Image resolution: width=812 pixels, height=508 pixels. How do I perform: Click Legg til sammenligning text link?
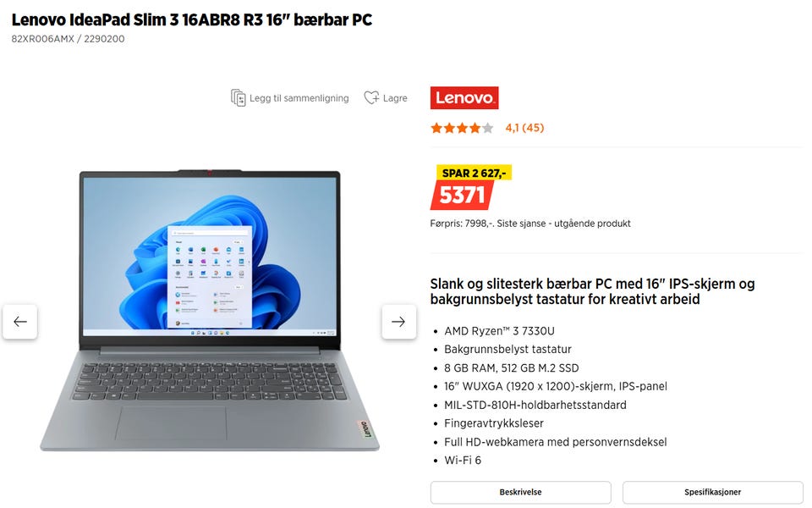[299, 98]
